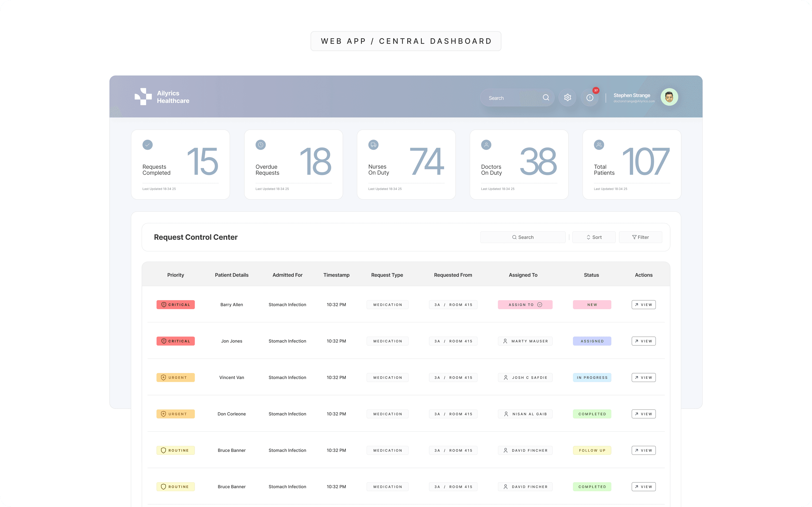The height and width of the screenshot is (507, 812).
Task: View Don Corleone request details
Action: point(643,414)
